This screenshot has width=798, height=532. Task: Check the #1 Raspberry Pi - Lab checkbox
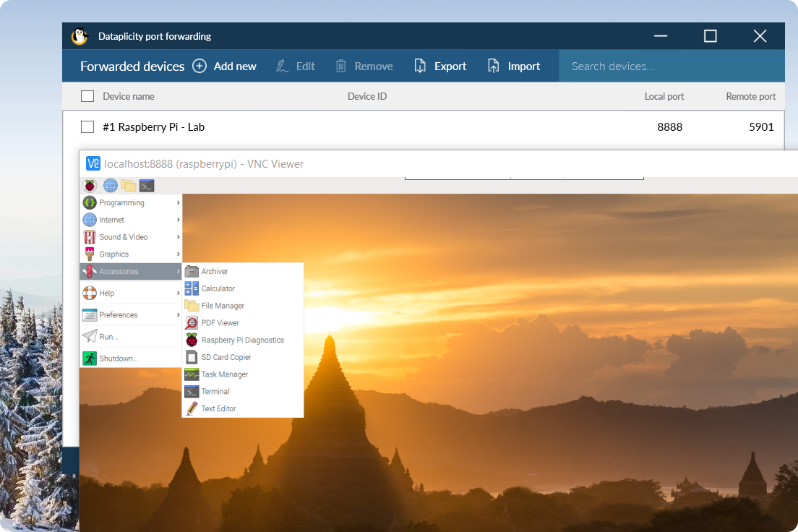tap(87, 126)
